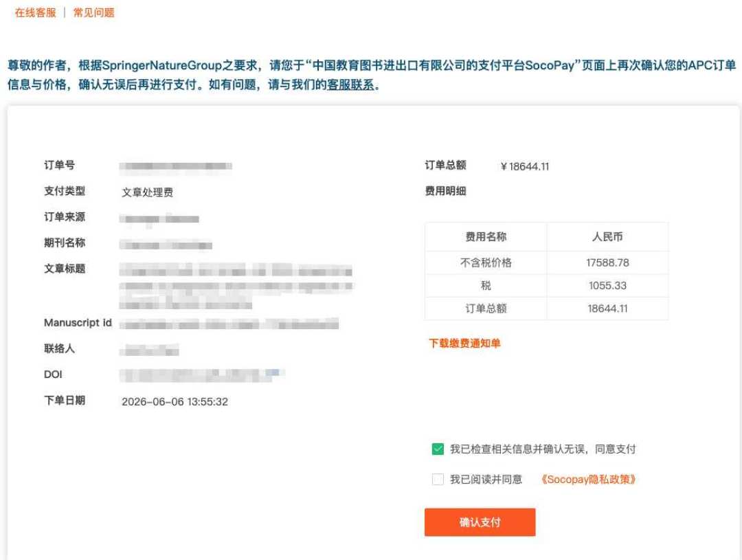Click the 联络人 label
This screenshot has height=560, width=742.
pyautogui.click(x=59, y=349)
